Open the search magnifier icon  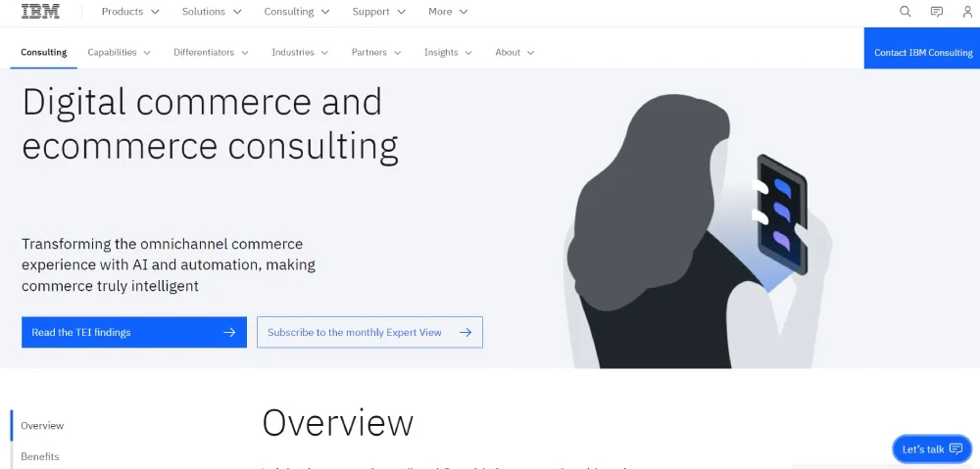click(906, 12)
